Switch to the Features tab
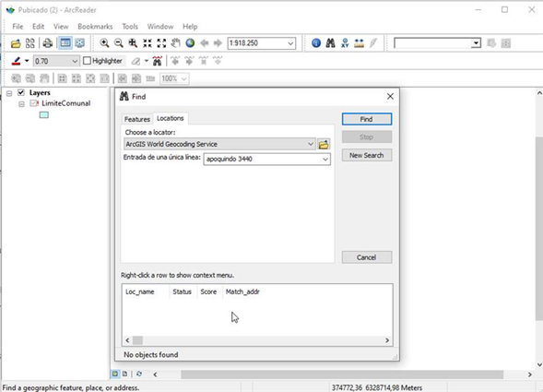543x392 pixels. coord(137,119)
